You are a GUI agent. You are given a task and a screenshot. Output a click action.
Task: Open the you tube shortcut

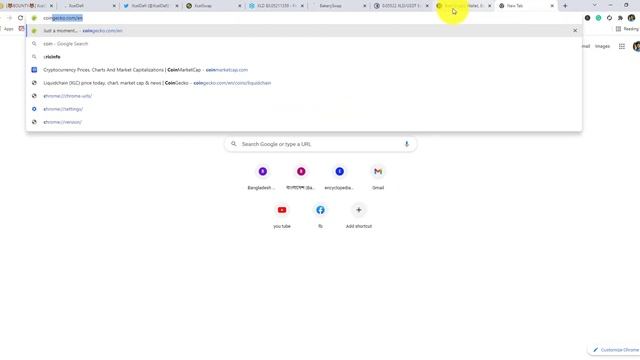[282, 216]
